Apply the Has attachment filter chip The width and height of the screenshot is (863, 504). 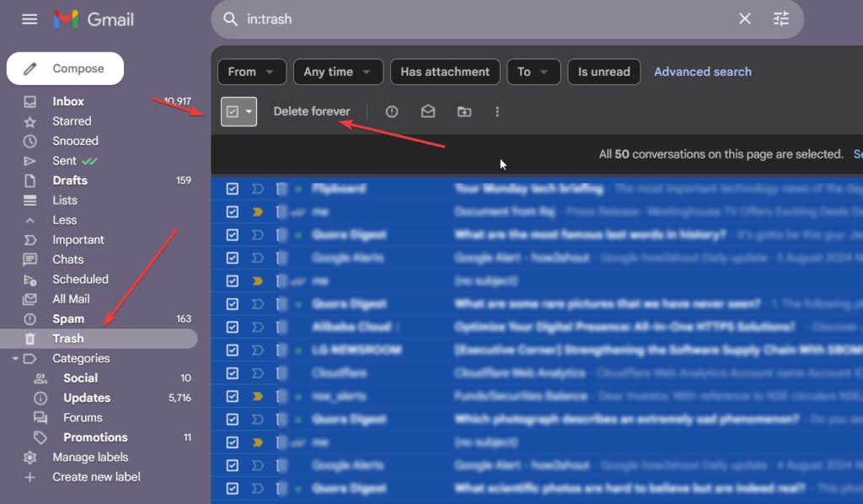445,72
